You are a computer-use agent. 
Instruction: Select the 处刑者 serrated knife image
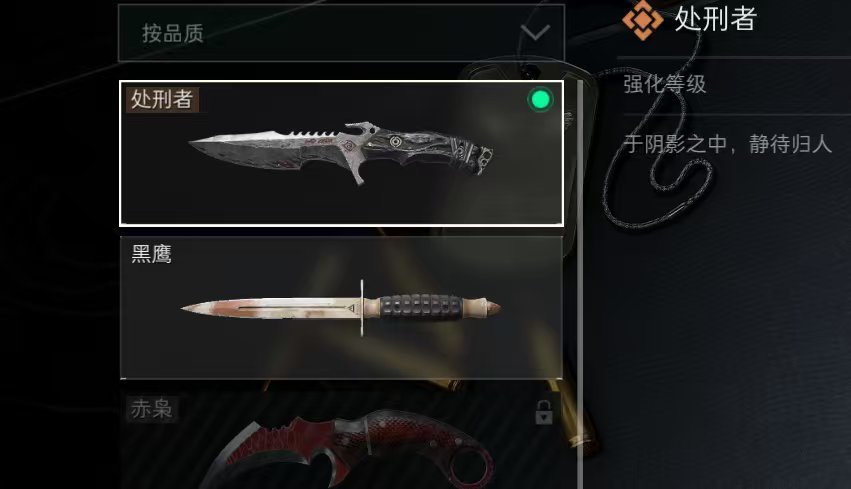pyautogui.click(x=341, y=153)
